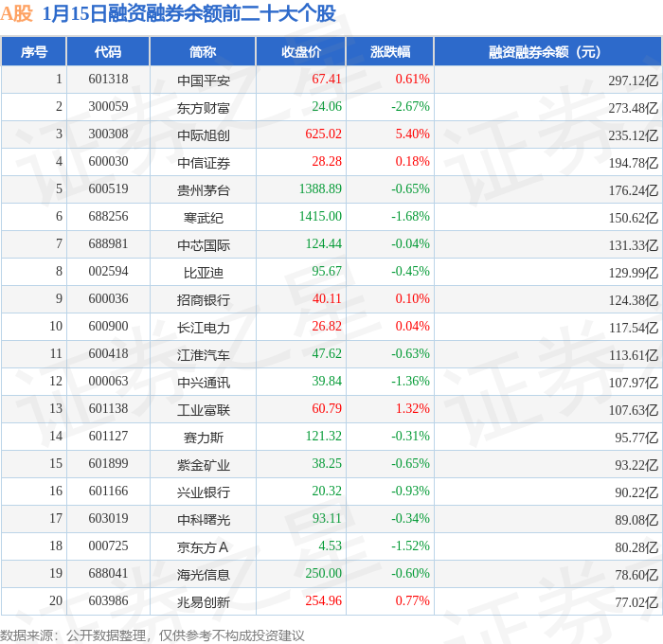Click closing price 67.41
The height and width of the screenshot is (644, 663).
(327, 79)
